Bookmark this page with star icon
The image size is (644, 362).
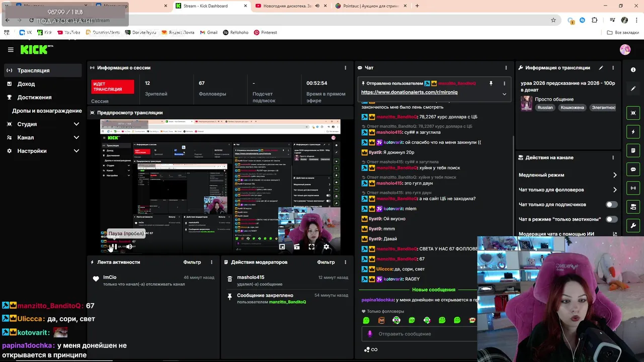(553, 20)
